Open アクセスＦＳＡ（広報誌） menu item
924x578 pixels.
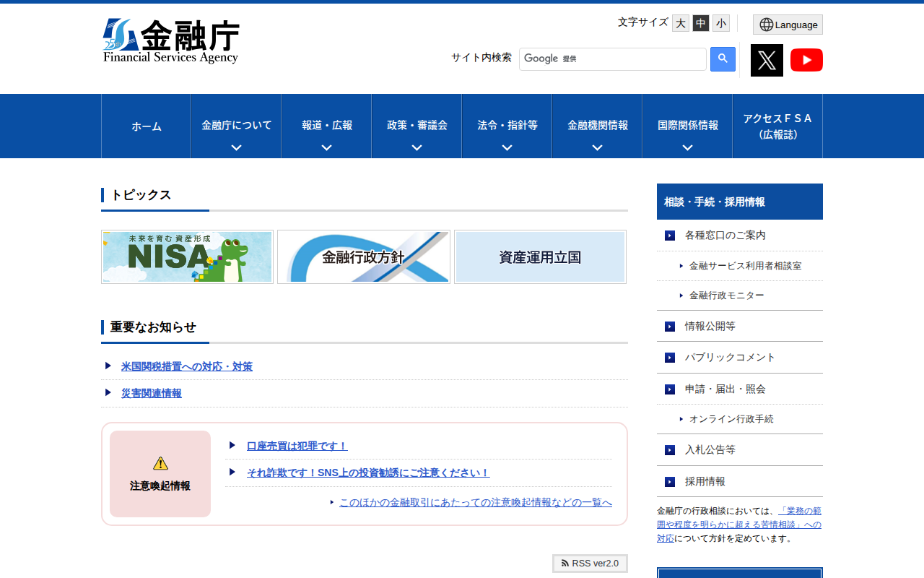coord(777,126)
